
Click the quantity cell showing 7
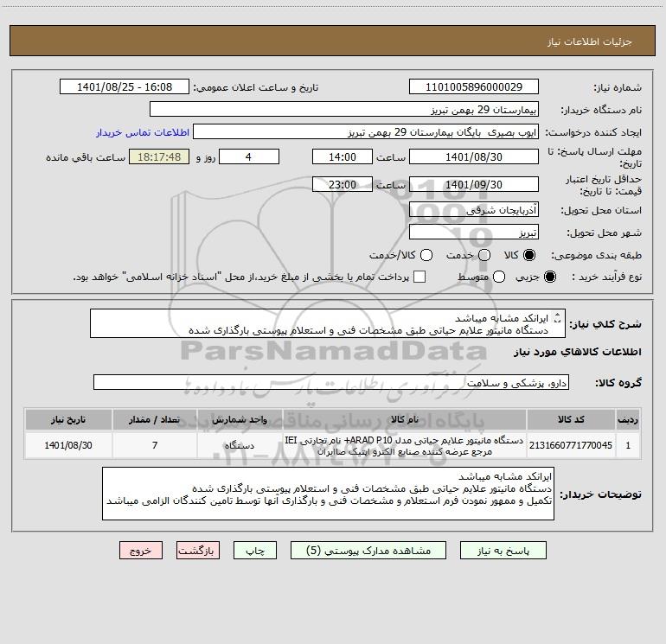155,445
